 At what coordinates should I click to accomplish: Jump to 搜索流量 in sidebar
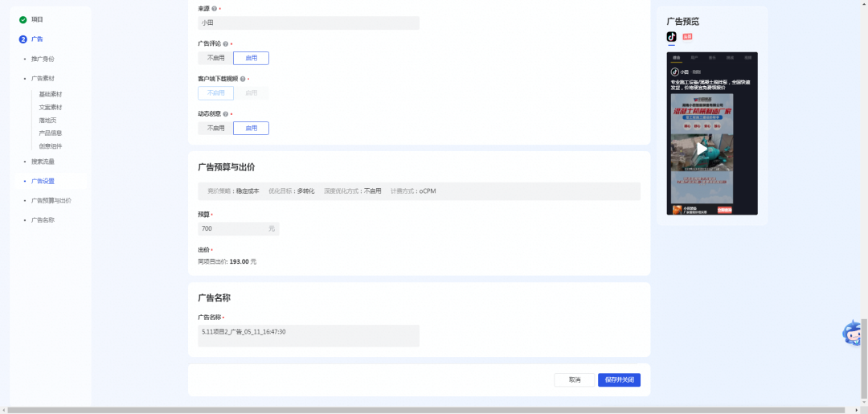[43, 162]
